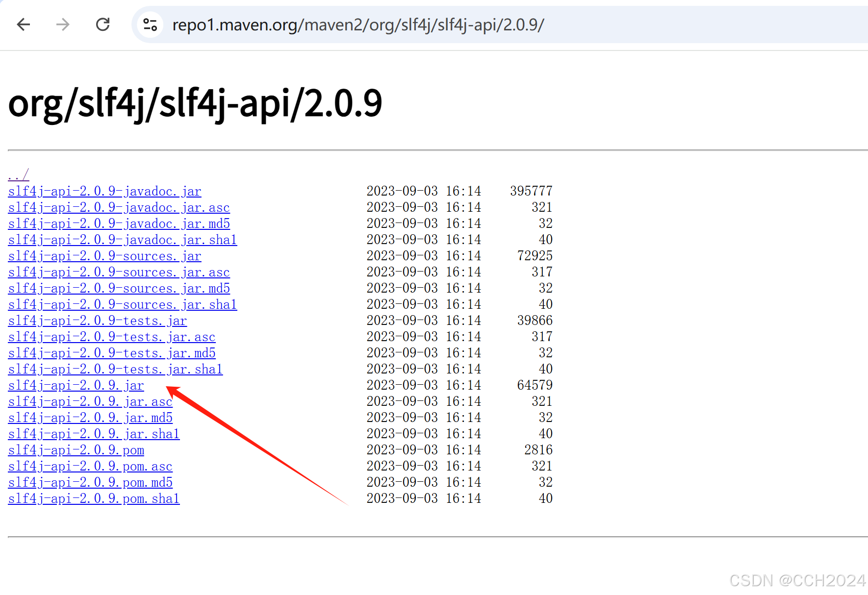The image size is (868, 595).
Task: Download slf4j-api-2.0.9-tests.jar
Action: point(98,321)
